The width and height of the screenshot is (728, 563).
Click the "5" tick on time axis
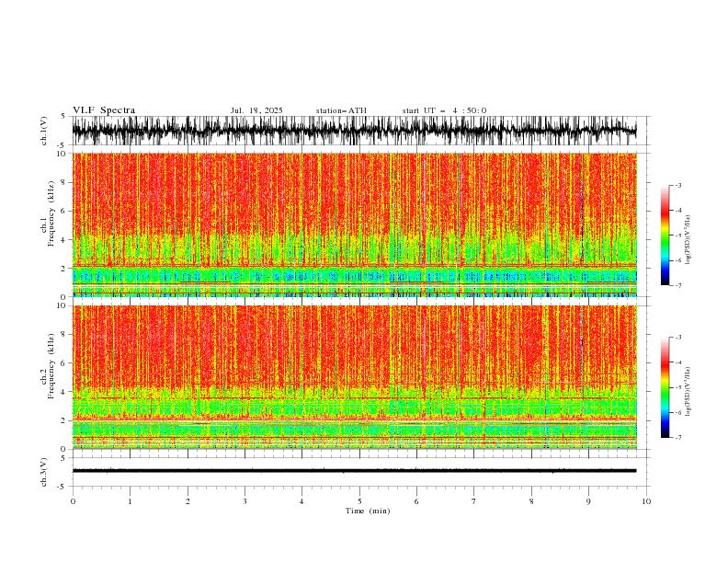pos(359,501)
